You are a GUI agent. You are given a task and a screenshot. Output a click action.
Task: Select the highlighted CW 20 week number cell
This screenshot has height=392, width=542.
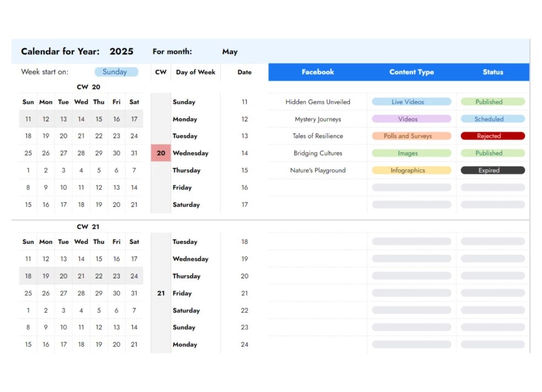(160, 153)
